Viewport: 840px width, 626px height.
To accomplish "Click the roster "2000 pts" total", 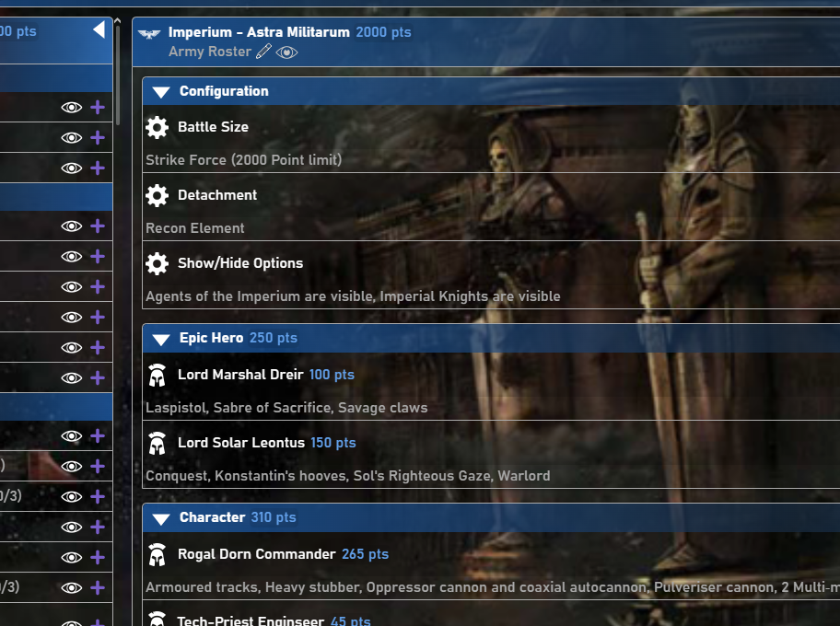I will pos(383,32).
